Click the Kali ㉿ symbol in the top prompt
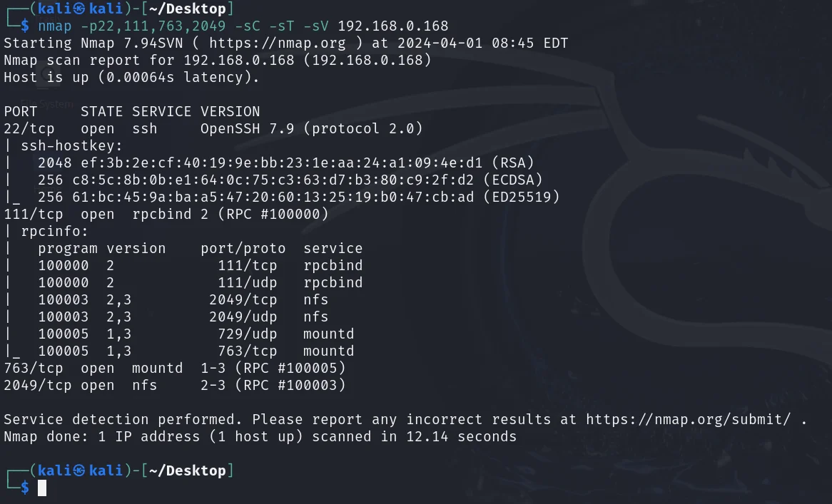Viewport: 832px width, 504px height. pyautogui.click(x=80, y=9)
